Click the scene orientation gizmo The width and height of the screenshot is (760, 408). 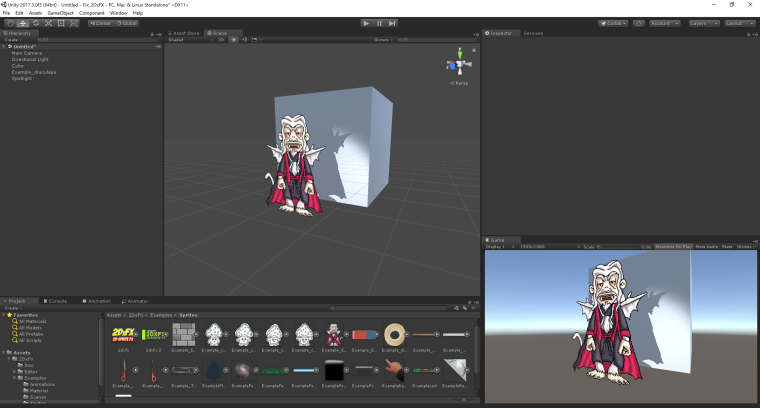pos(459,63)
